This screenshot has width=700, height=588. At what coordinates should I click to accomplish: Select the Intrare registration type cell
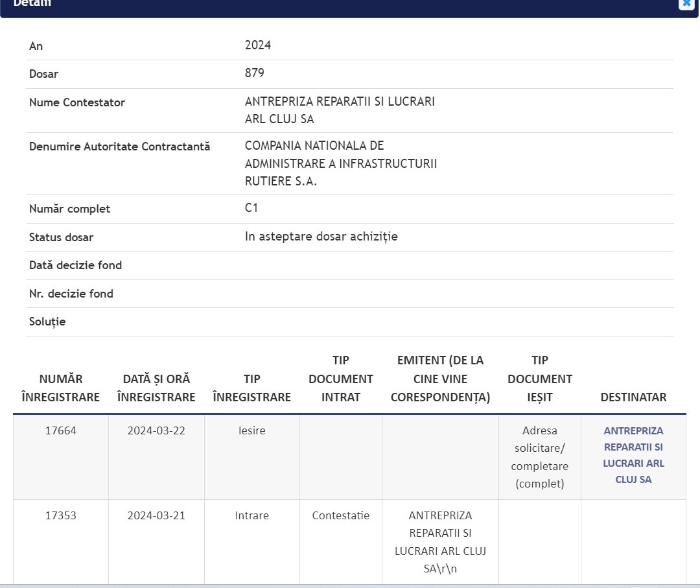pos(251,515)
